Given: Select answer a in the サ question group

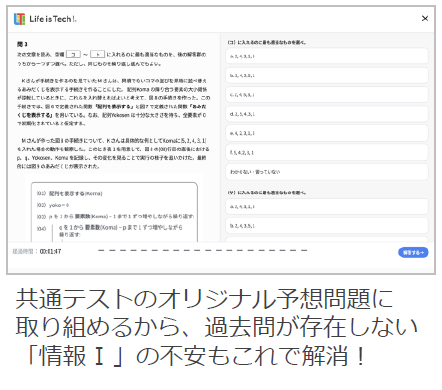Looking at the screenshot, I should pyautogui.click(x=327, y=207).
